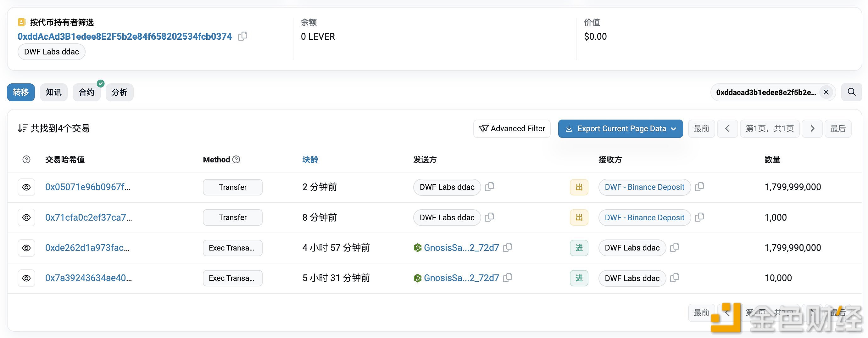The image size is (868, 338).
Task: Click the sort icon beside transactions count
Action: click(x=23, y=128)
